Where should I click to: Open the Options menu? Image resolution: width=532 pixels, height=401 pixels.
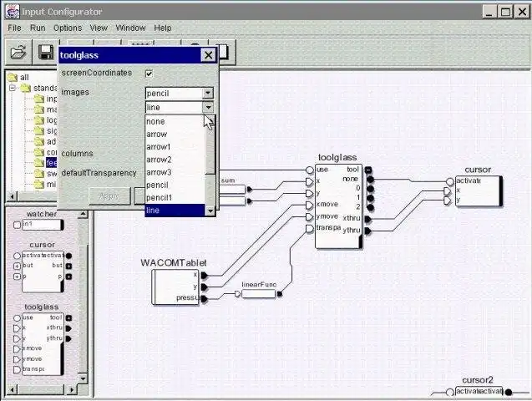pos(68,28)
